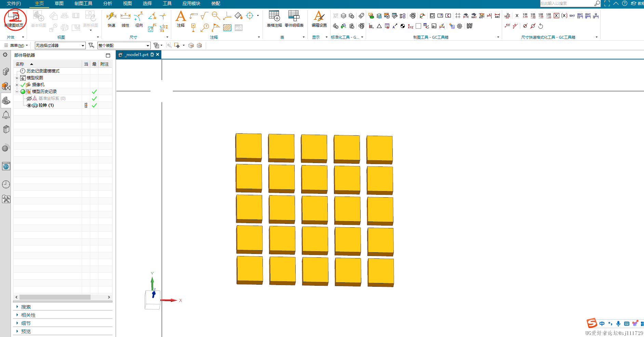This screenshot has height=337, width=644.
Task: Expand the 预览 section in navigator
Action: 26,331
